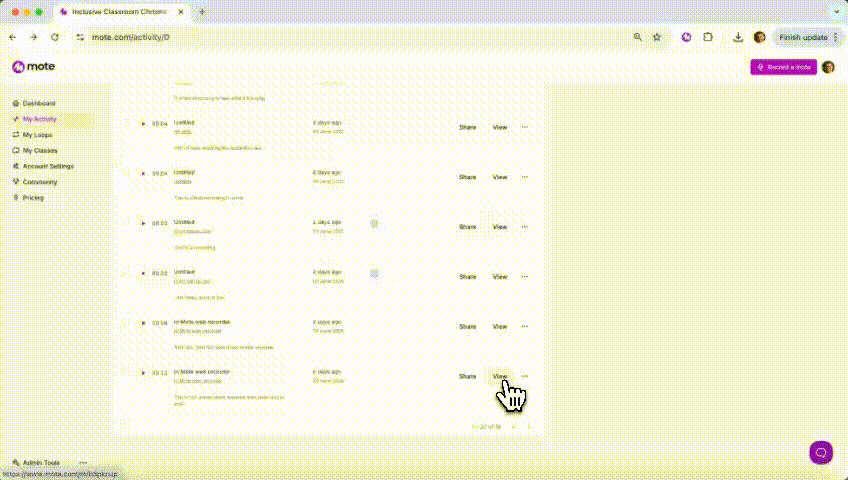Image resolution: width=848 pixels, height=480 pixels.
Task: Select the Inclusive Classroom browser tab
Action: click(122, 11)
